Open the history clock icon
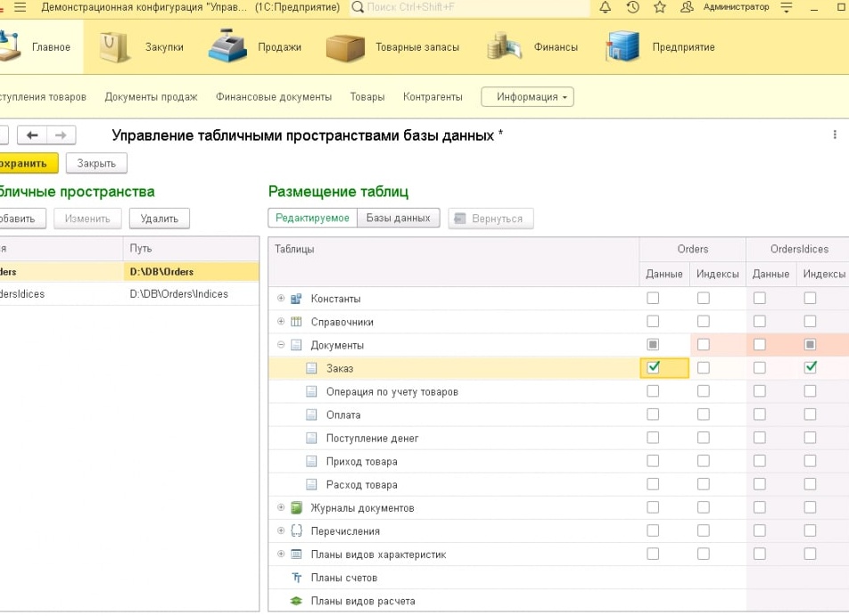849x616 pixels. pos(632,8)
